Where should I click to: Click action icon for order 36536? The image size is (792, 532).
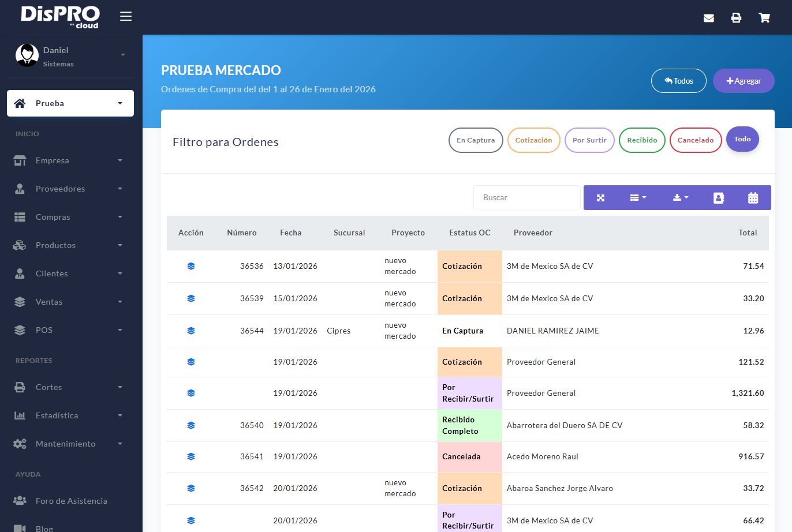(191, 266)
